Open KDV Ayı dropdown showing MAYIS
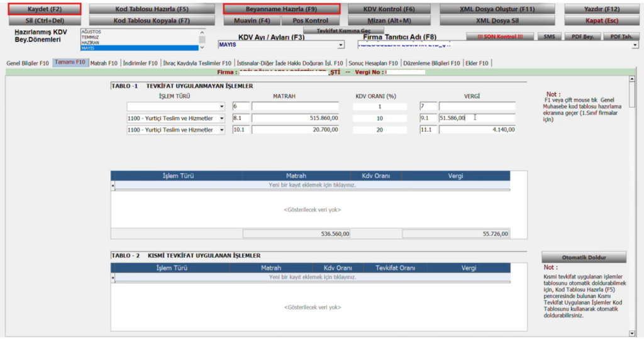This screenshot has width=644, height=339. click(x=340, y=45)
